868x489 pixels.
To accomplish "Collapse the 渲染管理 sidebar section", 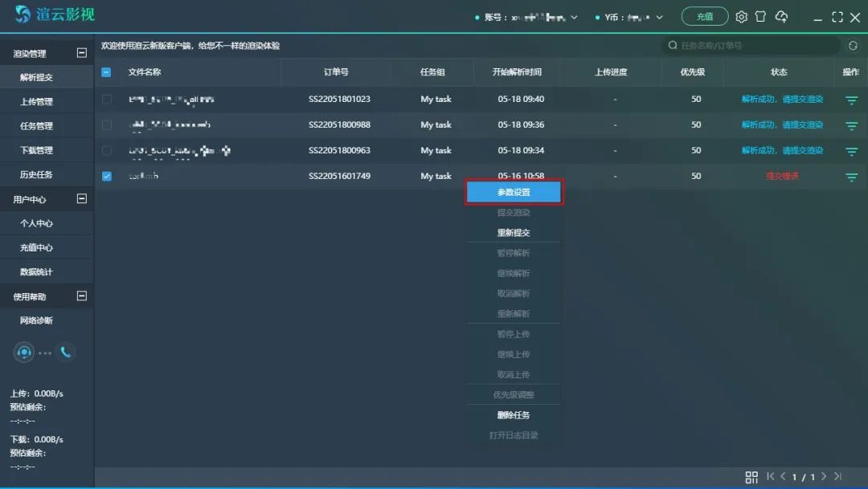I will (x=81, y=54).
